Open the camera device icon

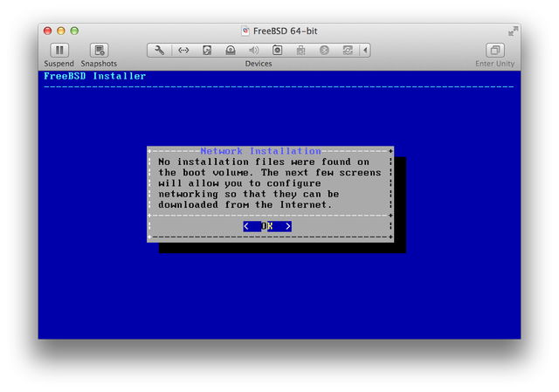[278, 51]
